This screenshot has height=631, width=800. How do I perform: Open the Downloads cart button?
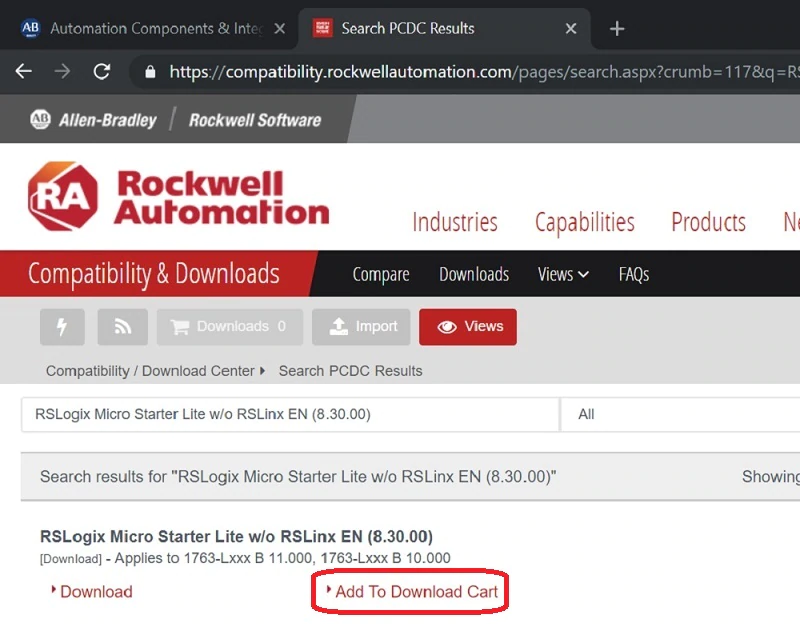[x=230, y=327]
